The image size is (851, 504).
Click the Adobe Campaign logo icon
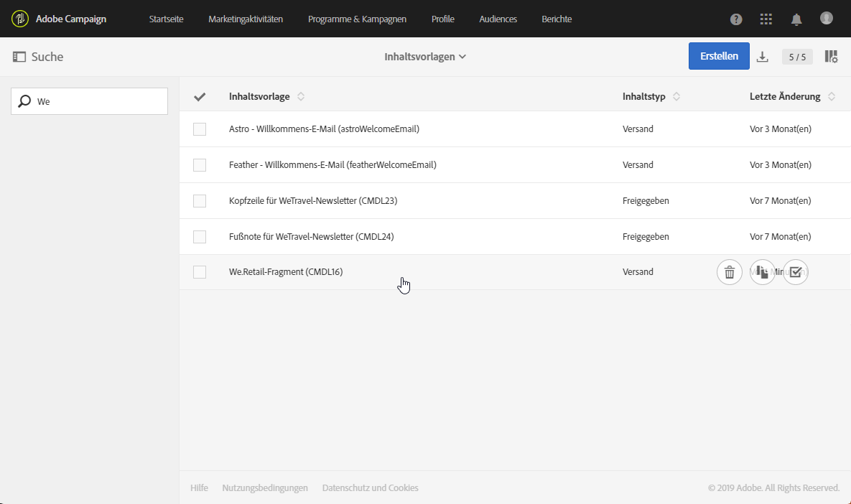[x=20, y=19]
